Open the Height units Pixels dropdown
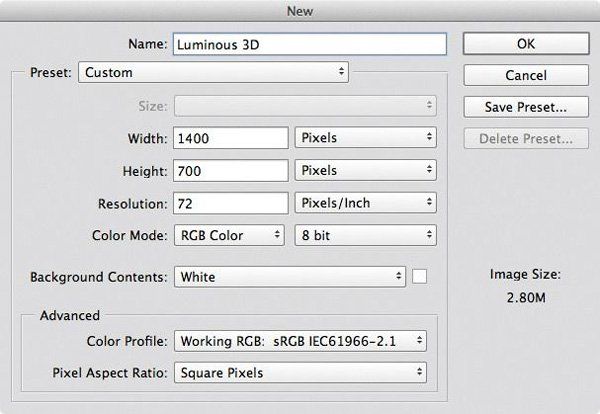 365,170
